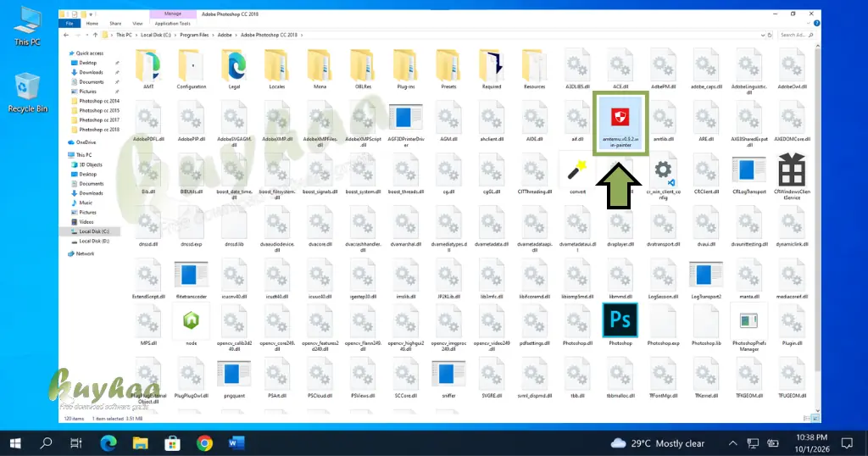Select the ACE.dll file
Image resolution: width=868 pixels, height=456 pixels.
620,70
